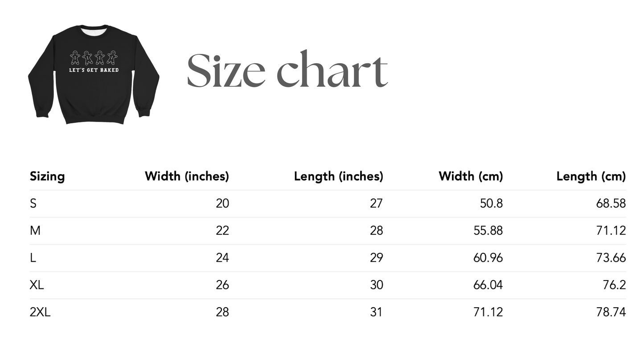Click the 55.88 width value for size M
Image resolution: width=644 pixels, height=338 pixels.
tap(488, 231)
